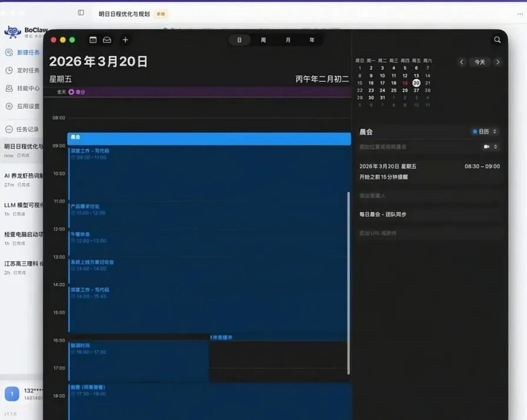Open the calendars list icon in toolbar
This screenshot has width=527, height=420.
point(93,40)
